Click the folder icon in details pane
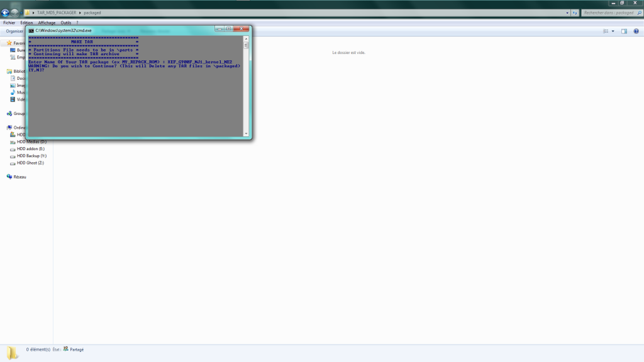The width and height of the screenshot is (644, 362). click(12, 353)
